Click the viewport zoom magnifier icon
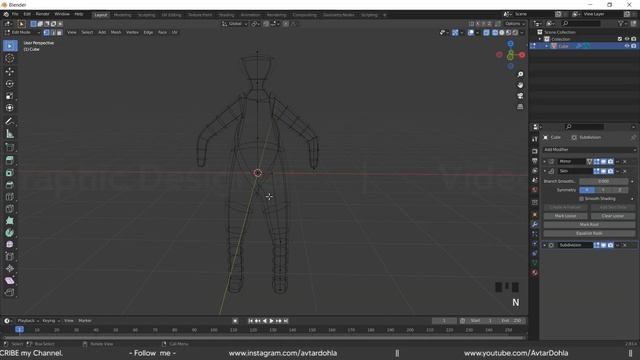Screen dimensions: 640x360 pyautogui.click(x=520, y=74)
